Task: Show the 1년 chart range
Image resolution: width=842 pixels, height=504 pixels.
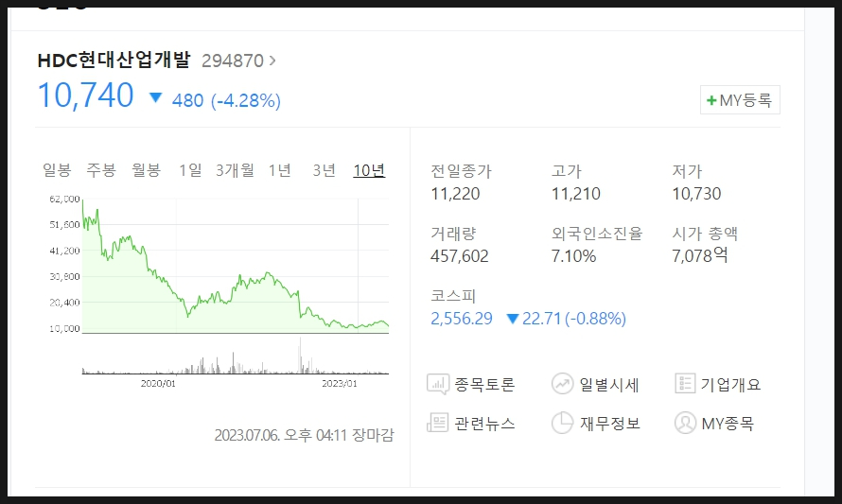Action: click(x=280, y=170)
